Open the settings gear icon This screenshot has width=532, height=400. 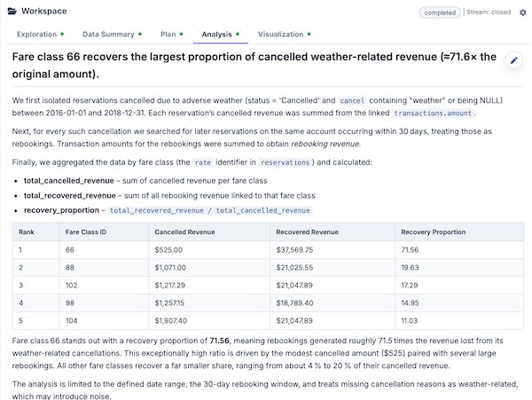tap(523, 12)
